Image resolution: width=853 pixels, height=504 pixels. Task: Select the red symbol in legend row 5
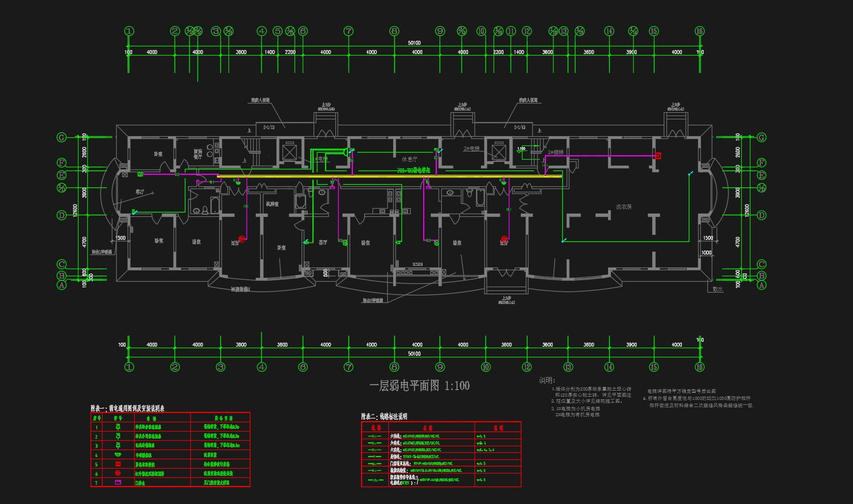pos(118,464)
